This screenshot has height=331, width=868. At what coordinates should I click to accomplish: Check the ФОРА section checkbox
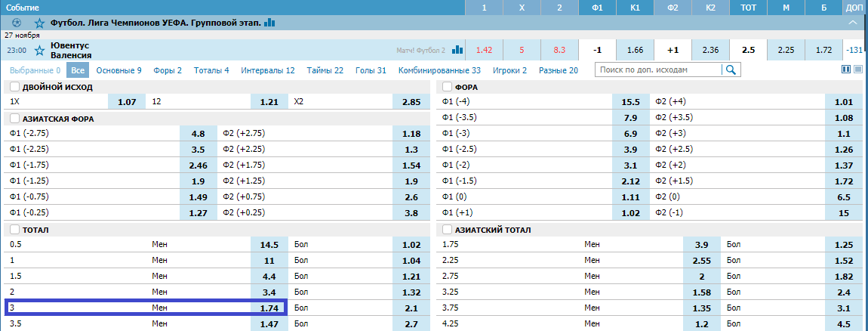point(448,87)
